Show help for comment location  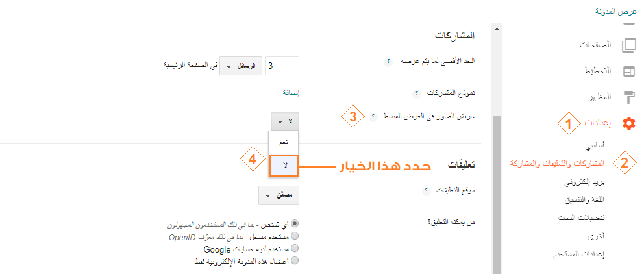point(426,191)
